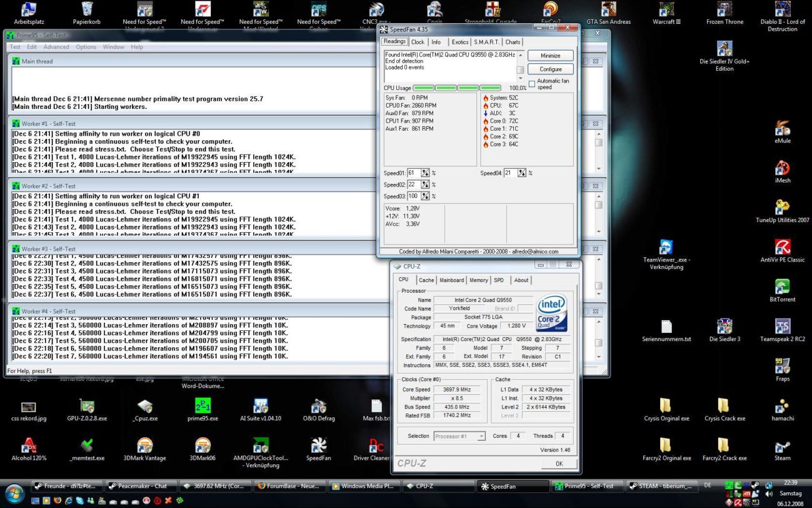Open the Papierkorb recycle bin
This screenshot has width=812, height=508.
pyautogui.click(x=87, y=13)
